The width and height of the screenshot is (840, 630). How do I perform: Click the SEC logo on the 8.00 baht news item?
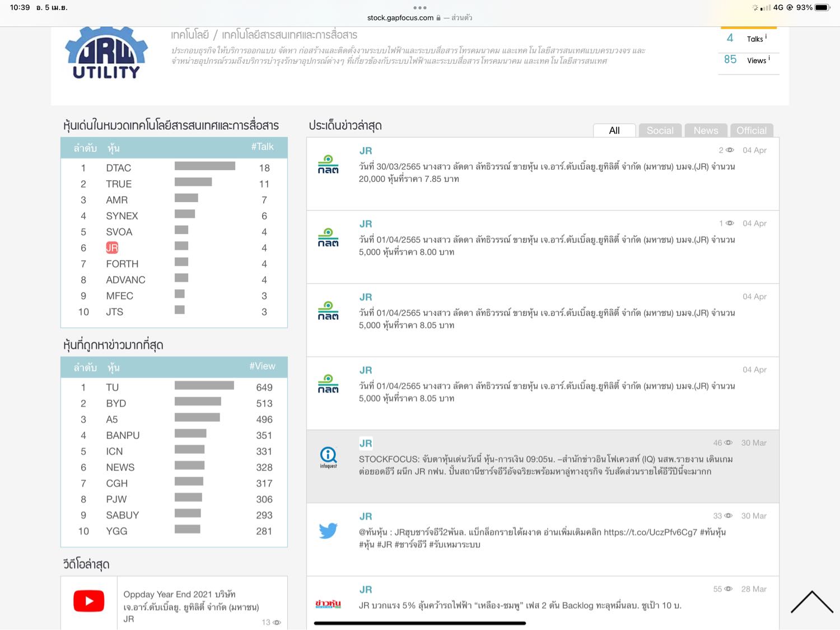(328, 237)
